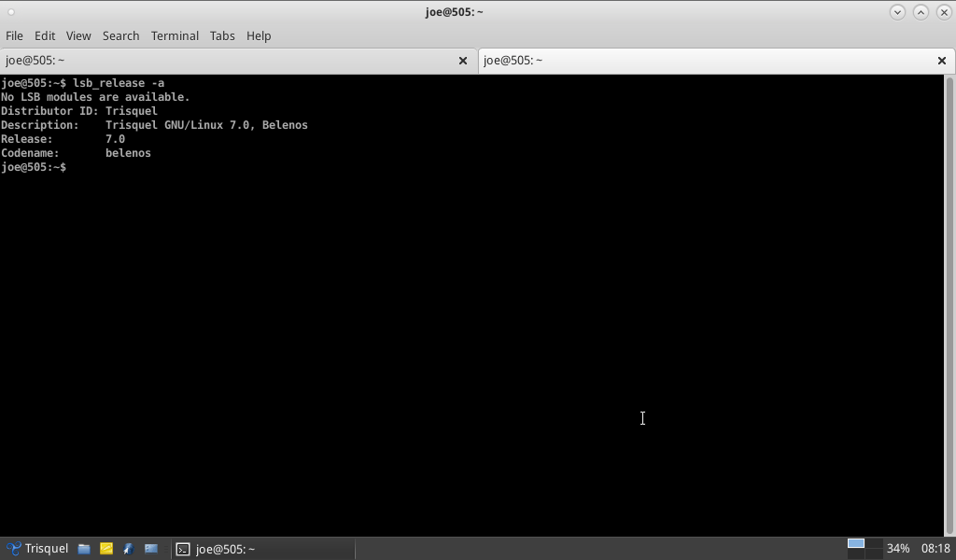Launch the file manager from the panel
The width and height of the screenshot is (956, 560).
(84, 549)
